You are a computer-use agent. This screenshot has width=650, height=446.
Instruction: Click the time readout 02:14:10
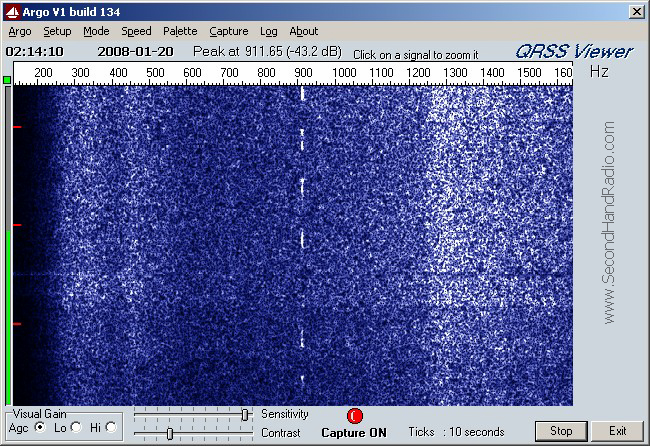[35, 52]
